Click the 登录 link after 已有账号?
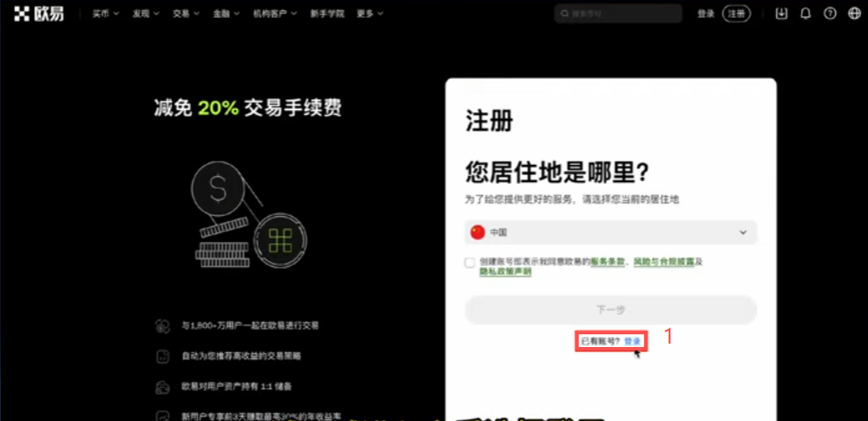Screen dimensions: 868x421 click(x=632, y=342)
